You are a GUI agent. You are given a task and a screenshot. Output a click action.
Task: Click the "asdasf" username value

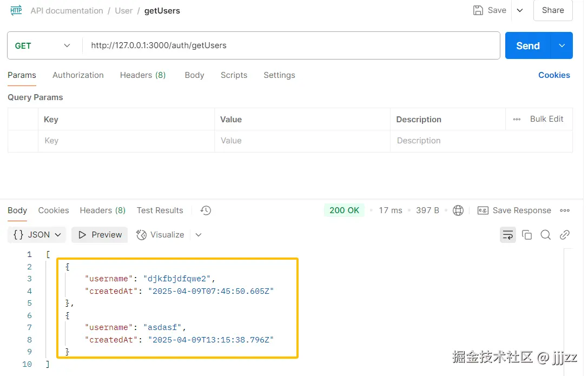(162, 327)
